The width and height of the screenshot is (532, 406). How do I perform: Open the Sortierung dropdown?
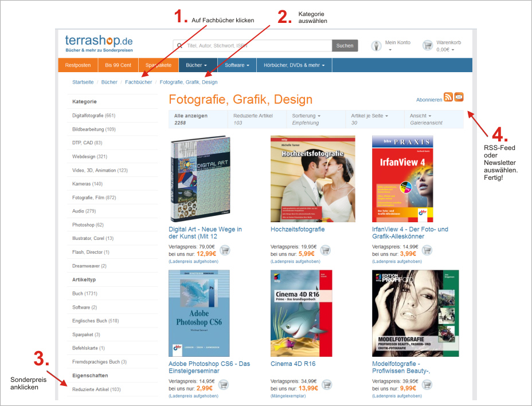pyautogui.click(x=315, y=119)
